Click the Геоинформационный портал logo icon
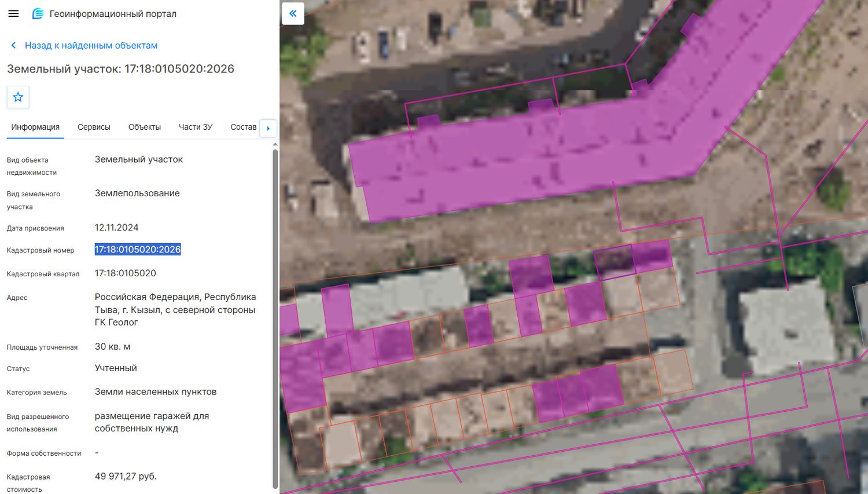The width and height of the screenshot is (868, 494). click(38, 13)
